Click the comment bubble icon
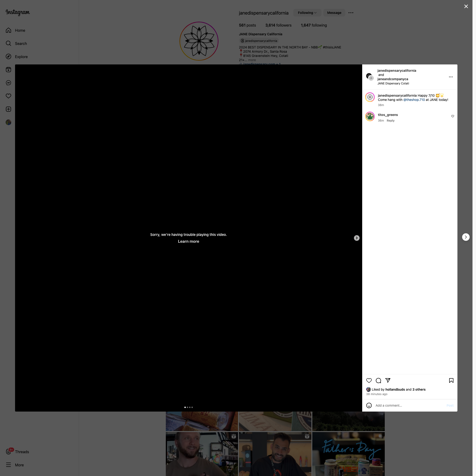 (x=378, y=381)
